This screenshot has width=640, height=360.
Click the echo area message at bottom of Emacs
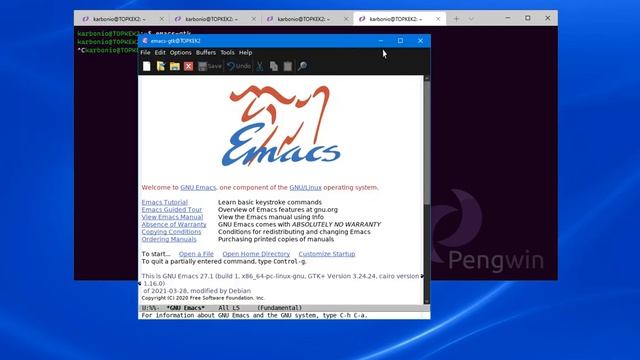[x=254, y=315]
